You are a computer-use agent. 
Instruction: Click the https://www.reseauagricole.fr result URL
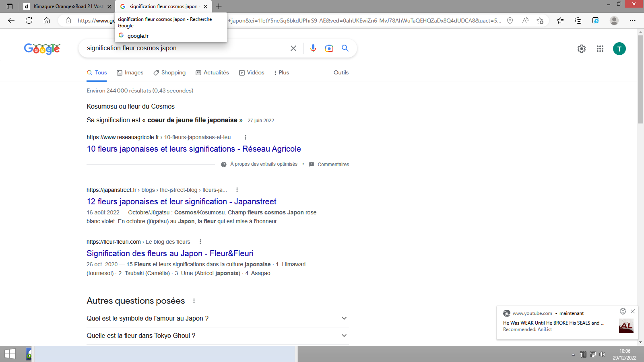123,137
